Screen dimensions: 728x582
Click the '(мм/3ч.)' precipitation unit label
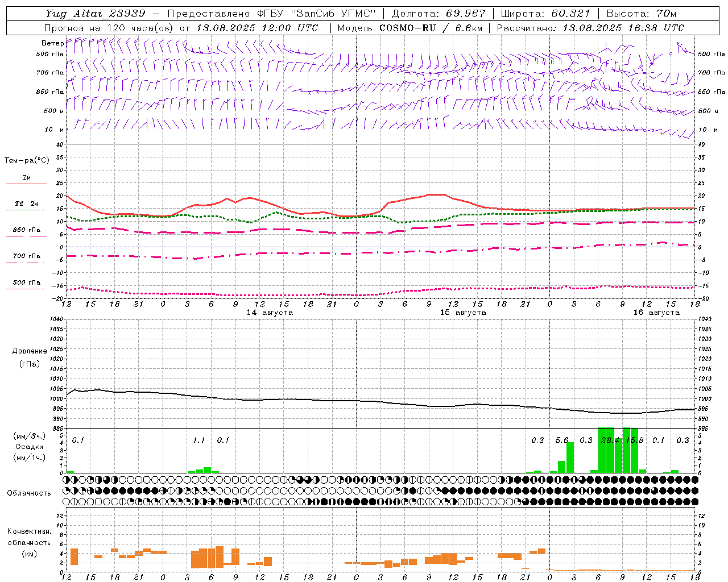[30, 436]
